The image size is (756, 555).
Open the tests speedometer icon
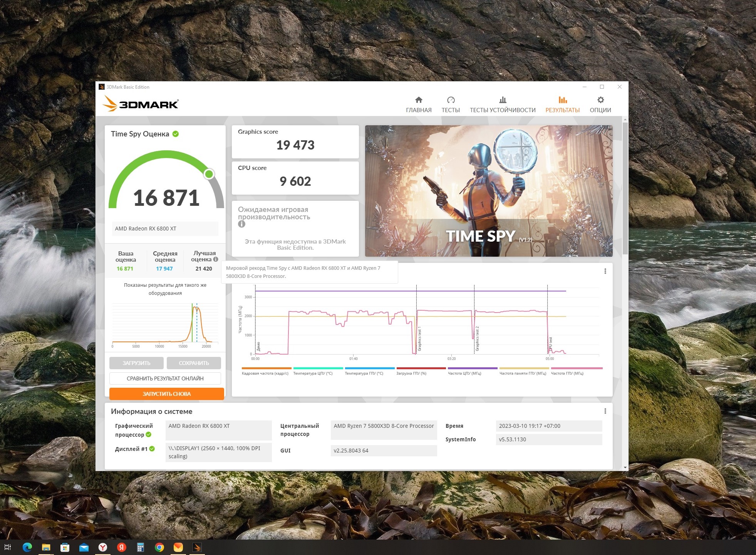(x=451, y=100)
